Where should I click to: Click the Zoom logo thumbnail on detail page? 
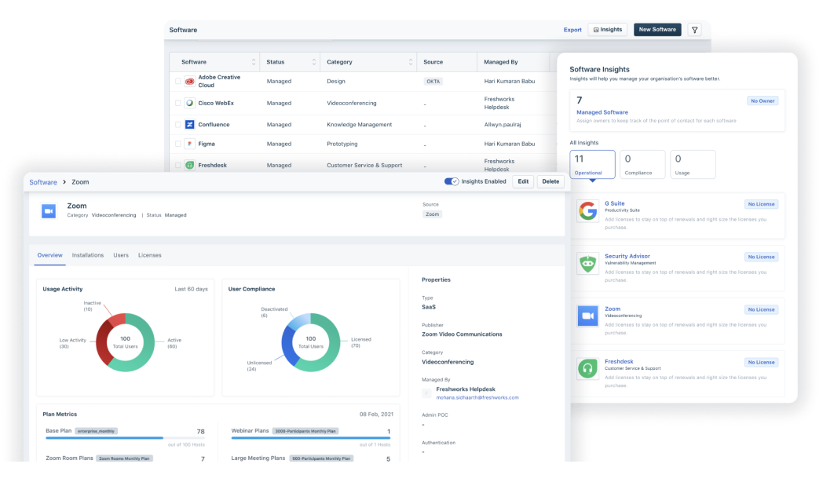click(49, 210)
